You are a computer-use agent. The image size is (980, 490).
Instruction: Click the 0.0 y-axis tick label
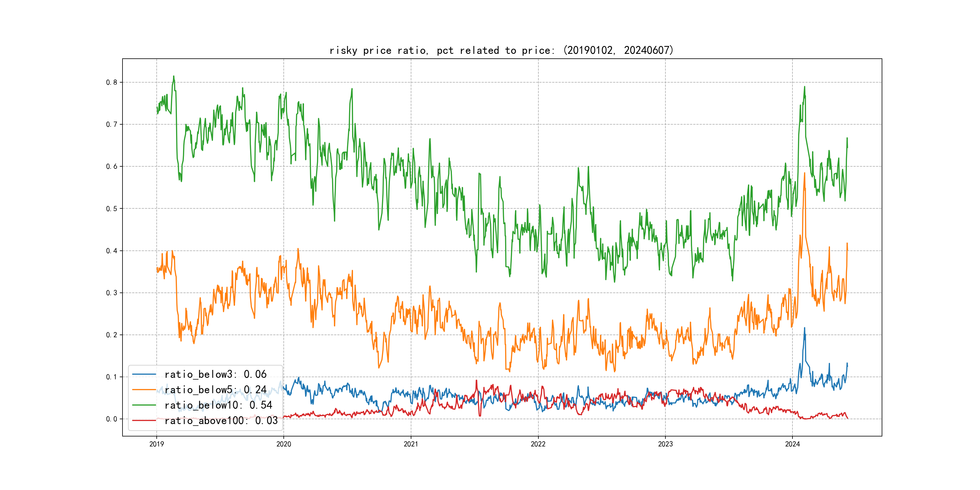(112, 419)
